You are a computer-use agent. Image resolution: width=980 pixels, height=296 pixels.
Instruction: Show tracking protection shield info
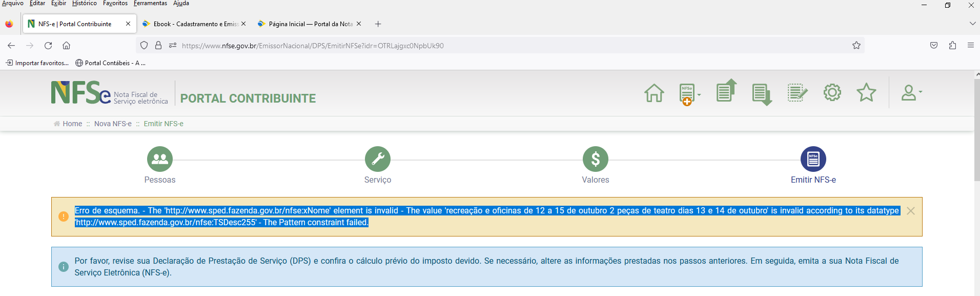click(x=144, y=46)
